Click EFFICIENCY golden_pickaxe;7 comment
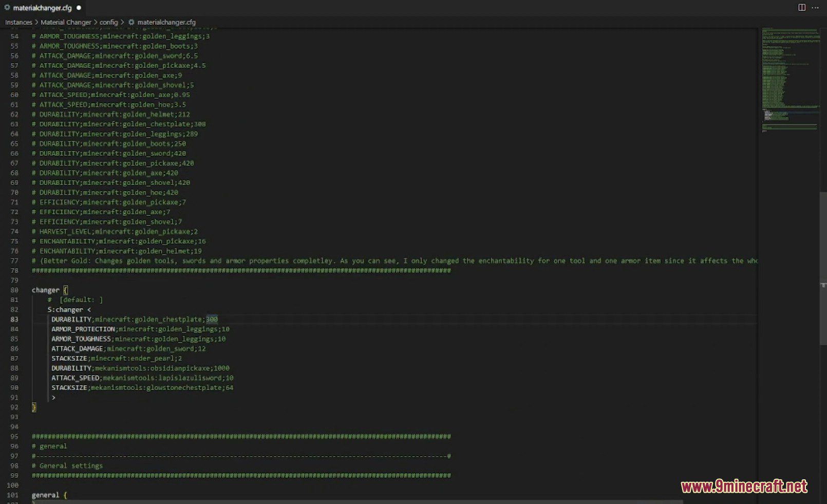 coord(109,202)
